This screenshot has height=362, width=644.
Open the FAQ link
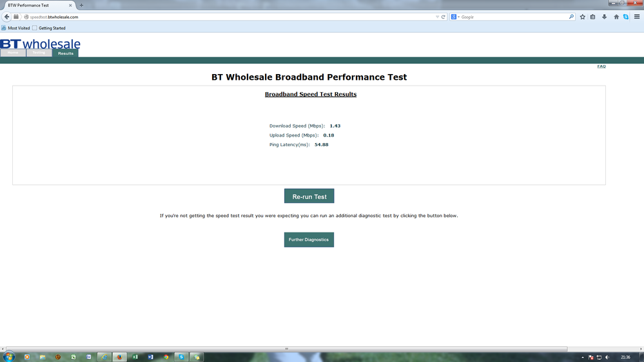click(x=601, y=66)
